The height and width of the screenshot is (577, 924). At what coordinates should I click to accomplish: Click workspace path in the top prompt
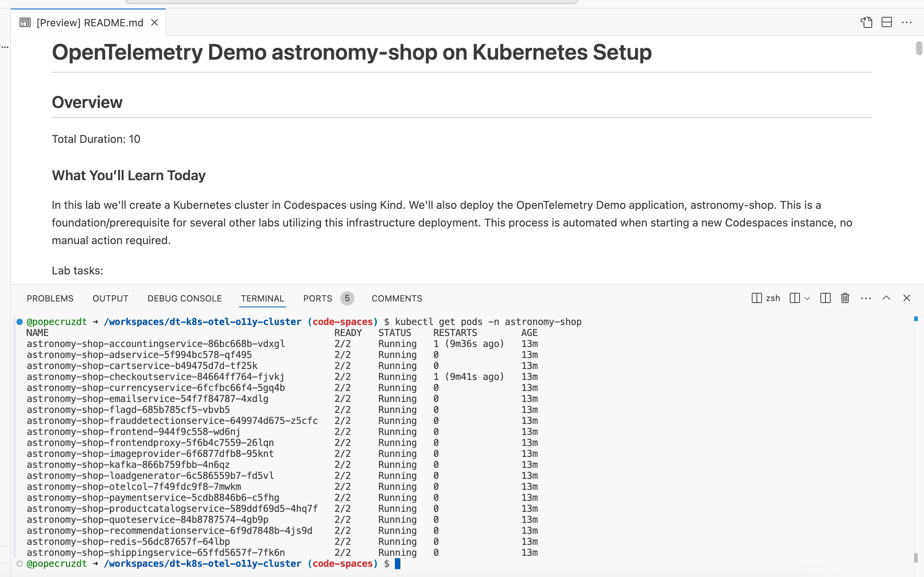tap(203, 322)
